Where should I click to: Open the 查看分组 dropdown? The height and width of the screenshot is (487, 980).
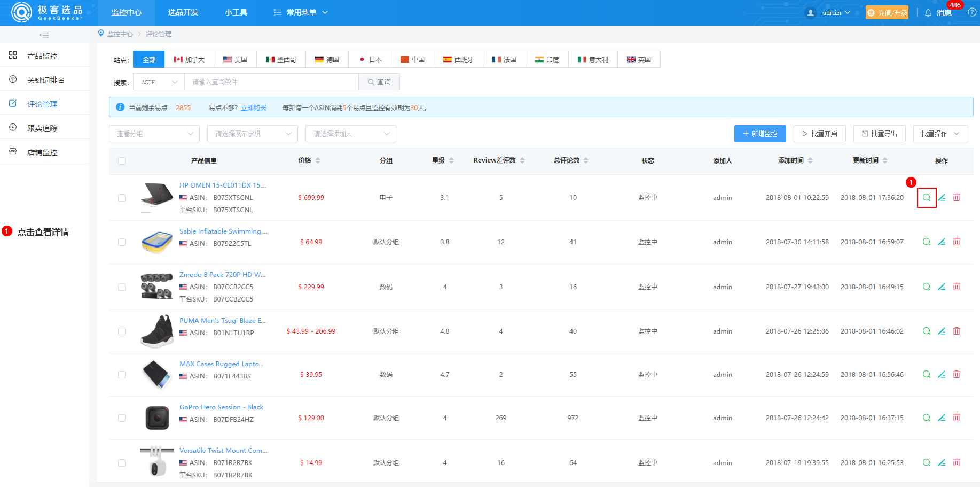[x=154, y=134]
